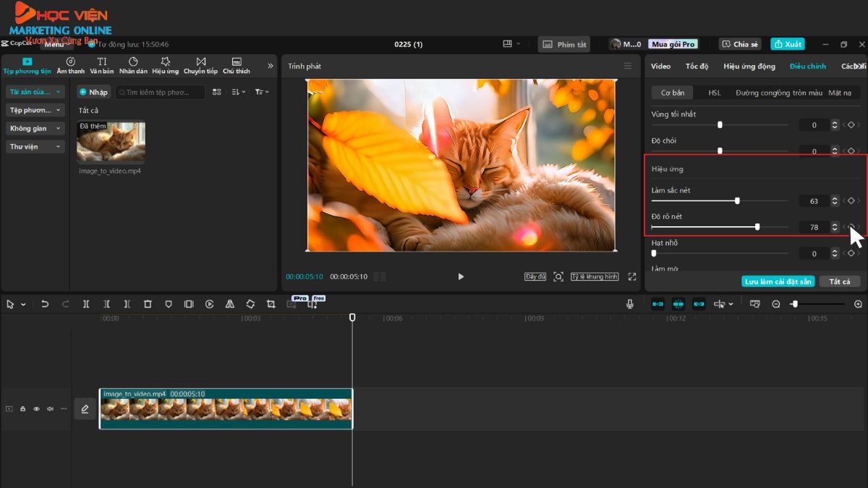This screenshot has height=488, width=868.
Task: Add keyframe for Làm sắc nét
Action: coord(851,201)
